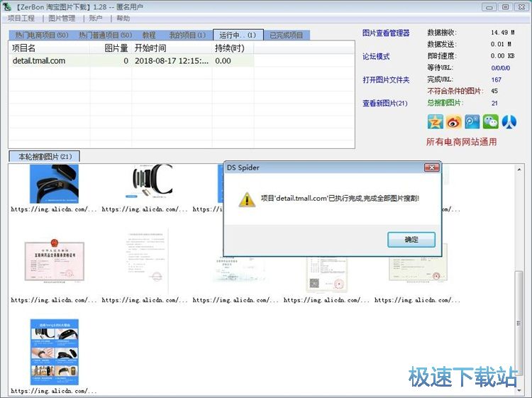The height and width of the screenshot is (398, 532).
Task: Open the black wristband thumbnail on blue background
Action: [x=55, y=184]
